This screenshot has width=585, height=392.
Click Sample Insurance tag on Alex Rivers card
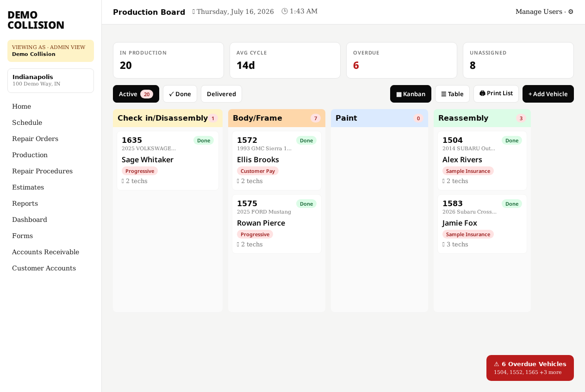(x=468, y=171)
